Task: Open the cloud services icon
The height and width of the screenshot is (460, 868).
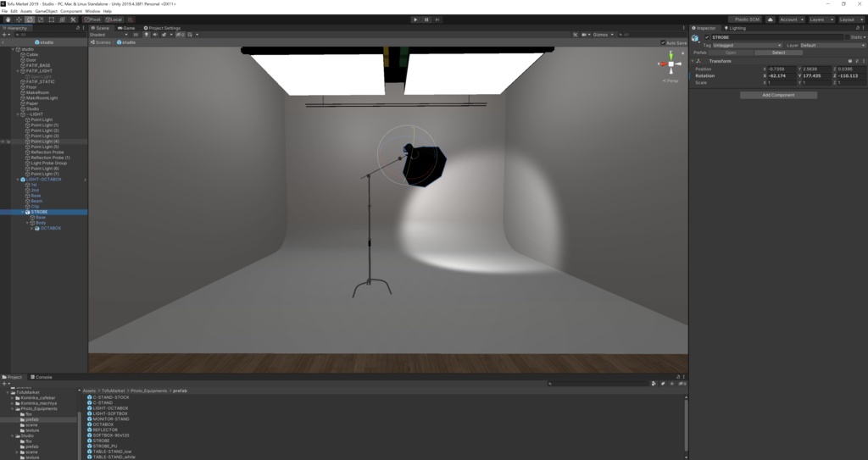Action: (770, 19)
